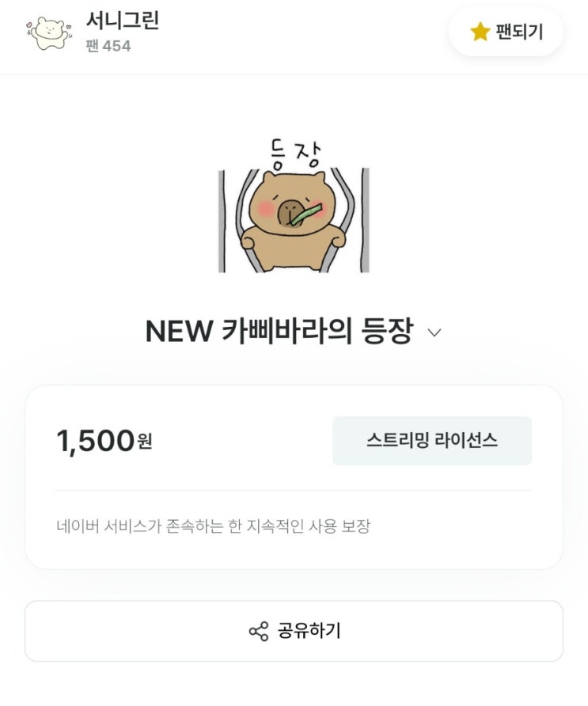This screenshot has height=706, width=588.
Task: Select the 1,500 price amount
Action: [96, 441]
